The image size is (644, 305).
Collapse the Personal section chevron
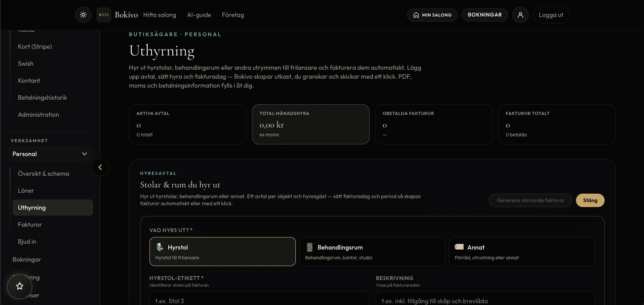pyautogui.click(x=85, y=154)
